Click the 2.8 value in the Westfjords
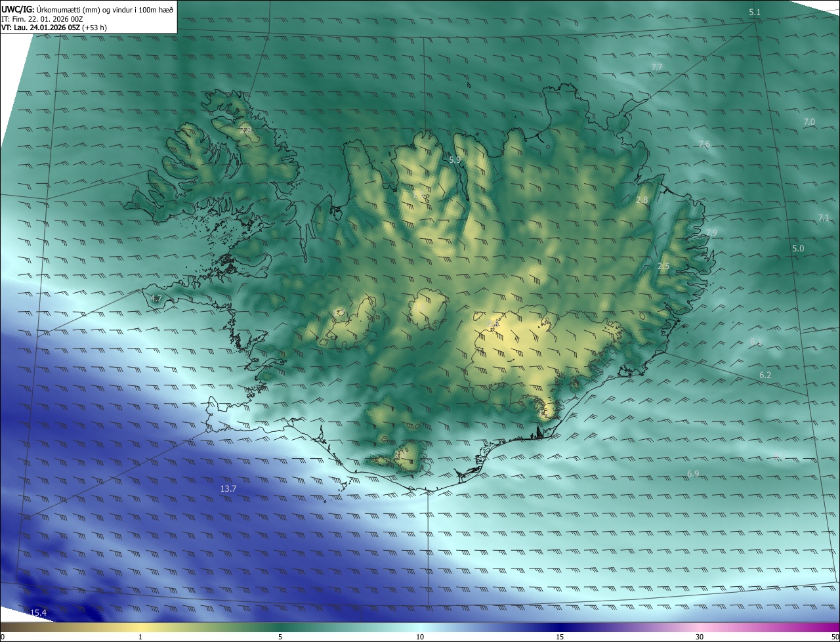The width and height of the screenshot is (840, 642). (x=245, y=131)
